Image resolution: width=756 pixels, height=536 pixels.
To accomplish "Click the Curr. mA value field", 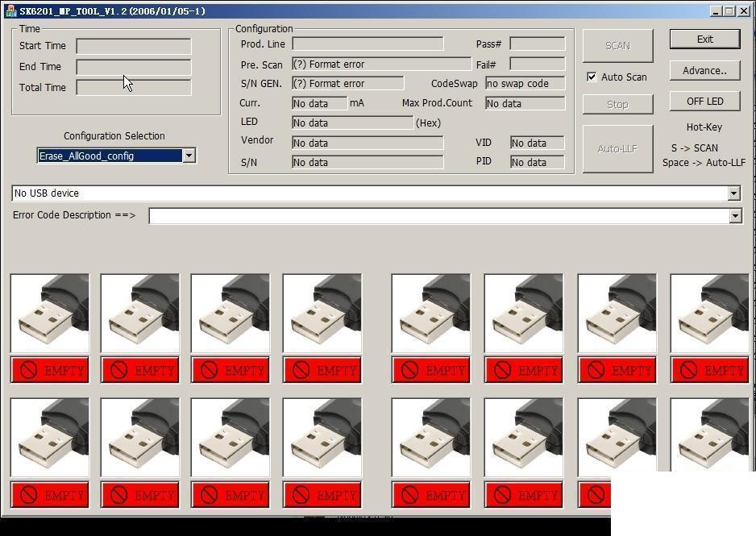I will click(319, 103).
